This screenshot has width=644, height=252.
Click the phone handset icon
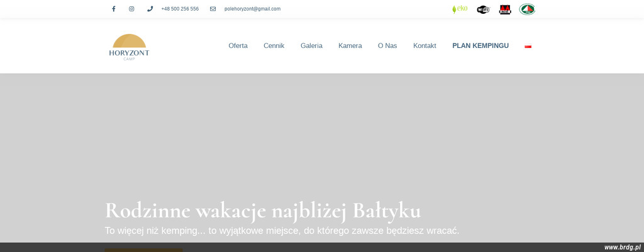click(x=150, y=9)
